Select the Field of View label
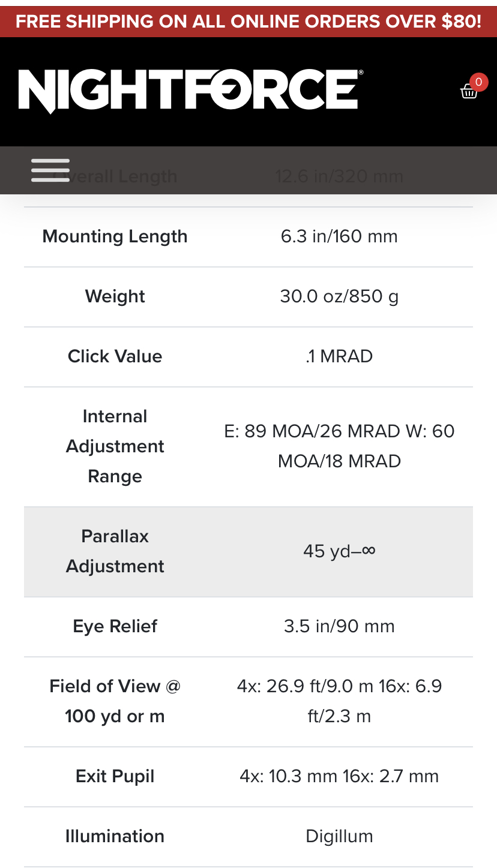This screenshot has height=868, width=497. 115,701
